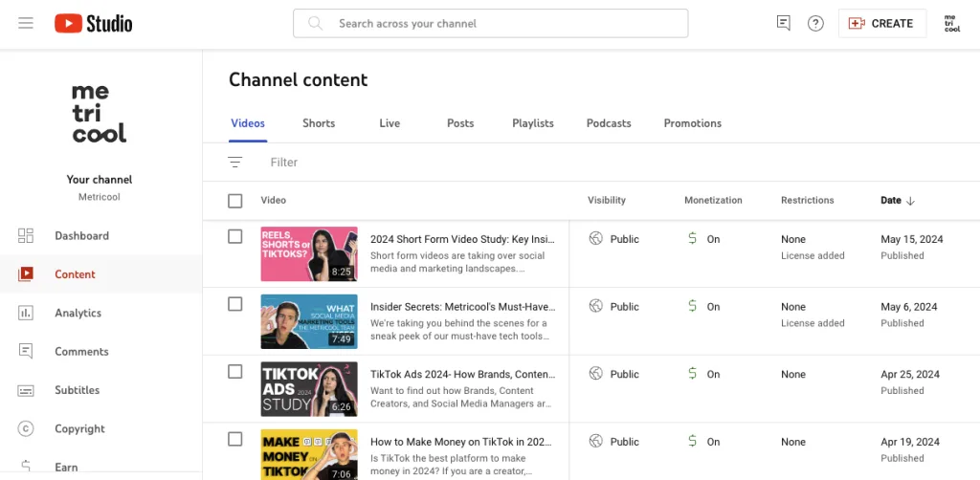Click the monetization dollar icon for the May 15 video
980x480 pixels.
pyautogui.click(x=693, y=238)
